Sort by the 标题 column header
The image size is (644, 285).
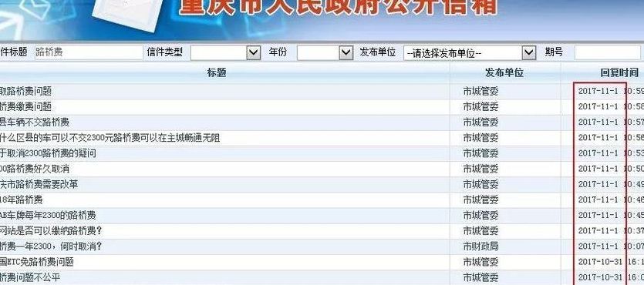[217, 73]
